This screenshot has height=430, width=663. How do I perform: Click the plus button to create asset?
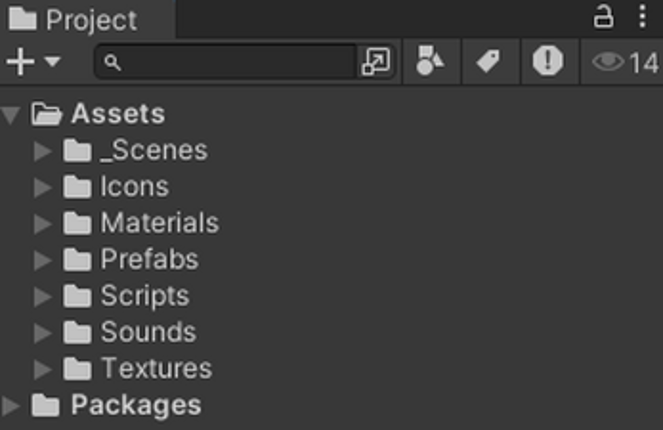20,62
